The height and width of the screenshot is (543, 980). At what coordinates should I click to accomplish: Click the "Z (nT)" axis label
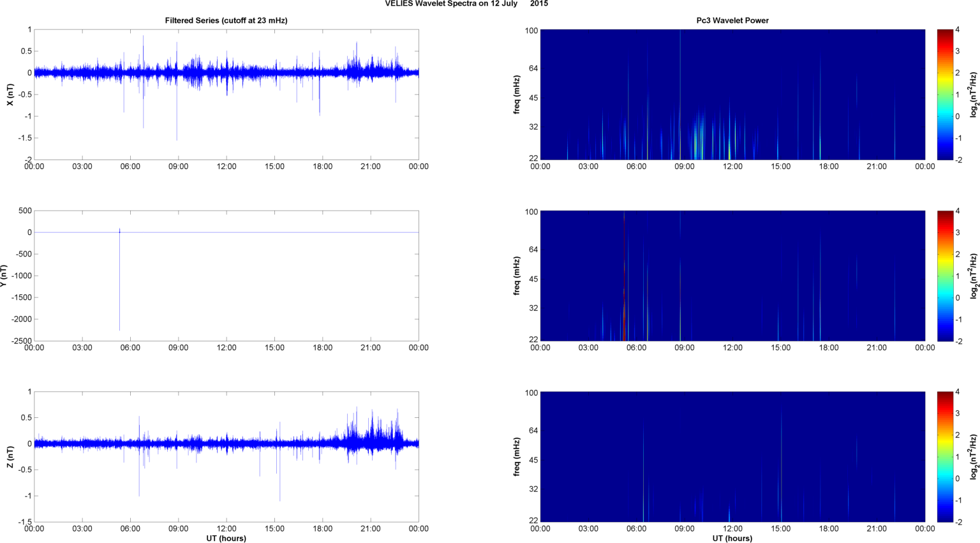click(x=10, y=457)
